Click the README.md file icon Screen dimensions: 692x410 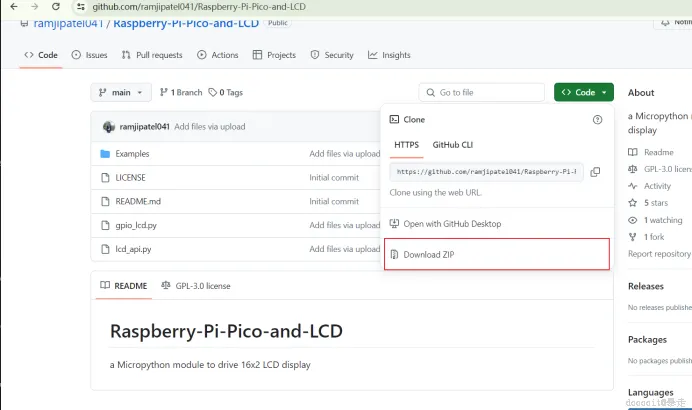105,201
